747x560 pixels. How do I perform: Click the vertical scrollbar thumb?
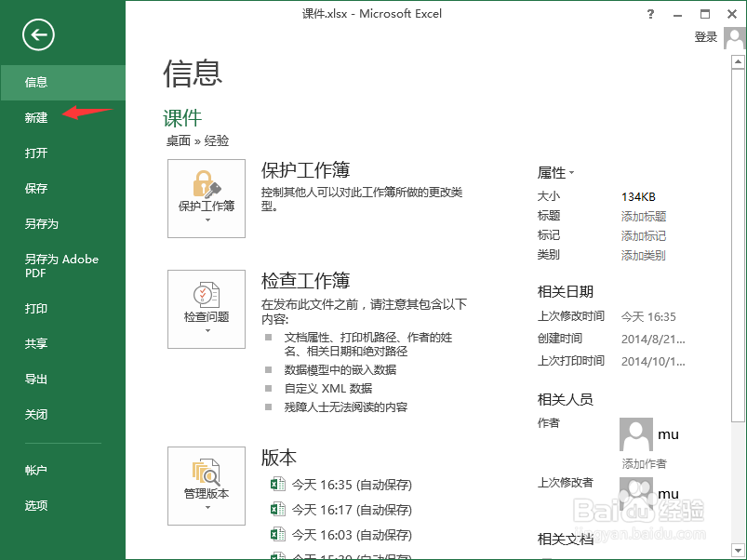tap(738, 245)
